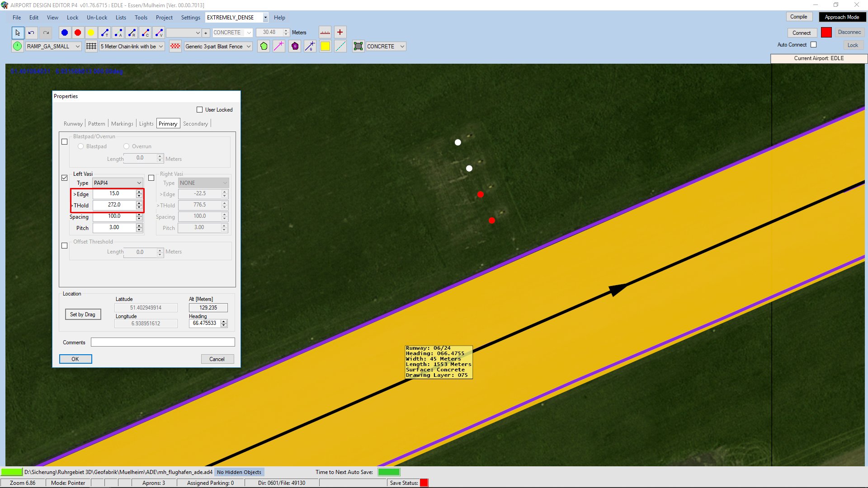Screen dimensions: 868x488
Task: Select the Blastpad radio button
Action: 81,146
